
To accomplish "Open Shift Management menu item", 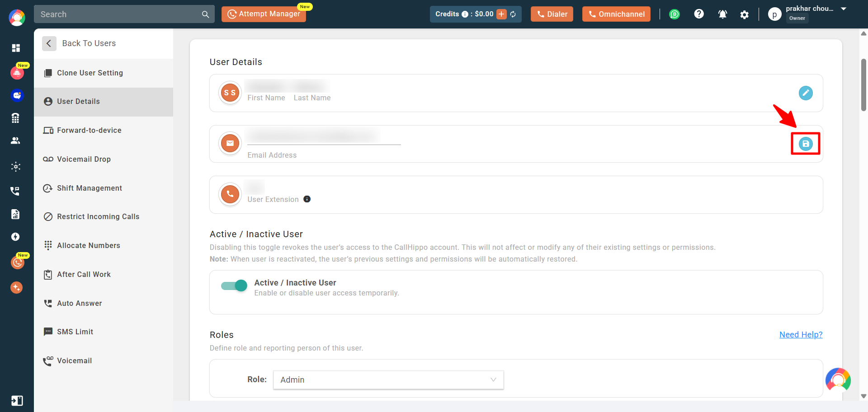I will pyautogui.click(x=104, y=188).
